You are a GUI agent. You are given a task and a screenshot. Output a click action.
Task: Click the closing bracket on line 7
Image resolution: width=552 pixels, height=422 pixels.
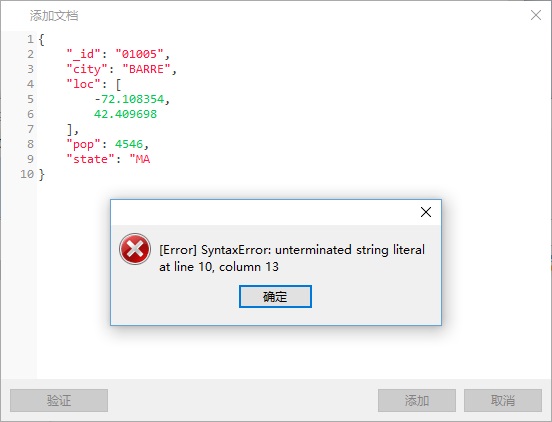pos(70,130)
